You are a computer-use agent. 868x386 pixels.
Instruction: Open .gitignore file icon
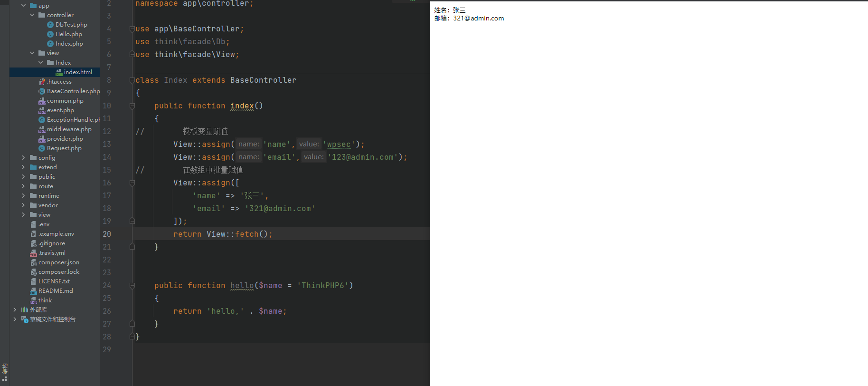(33, 243)
